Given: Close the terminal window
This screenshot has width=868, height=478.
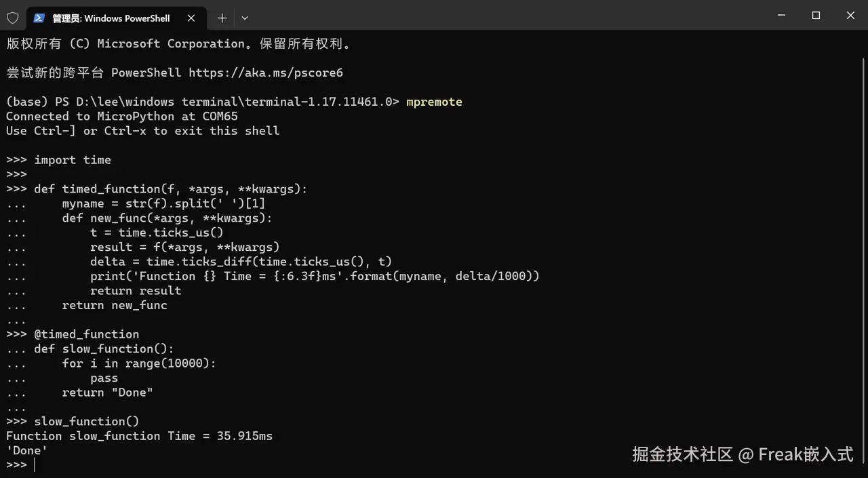Looking at the screenshot, I should (x=850, y=16).
